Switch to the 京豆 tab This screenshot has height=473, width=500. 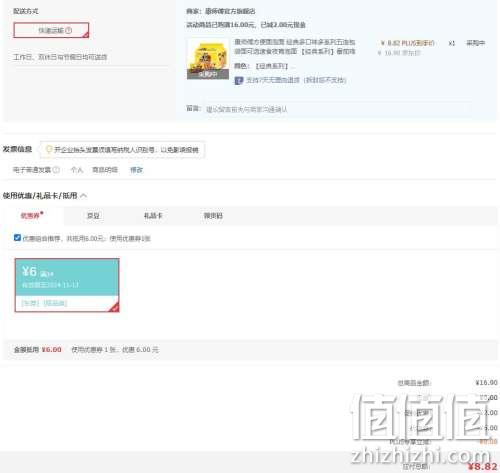93,216
